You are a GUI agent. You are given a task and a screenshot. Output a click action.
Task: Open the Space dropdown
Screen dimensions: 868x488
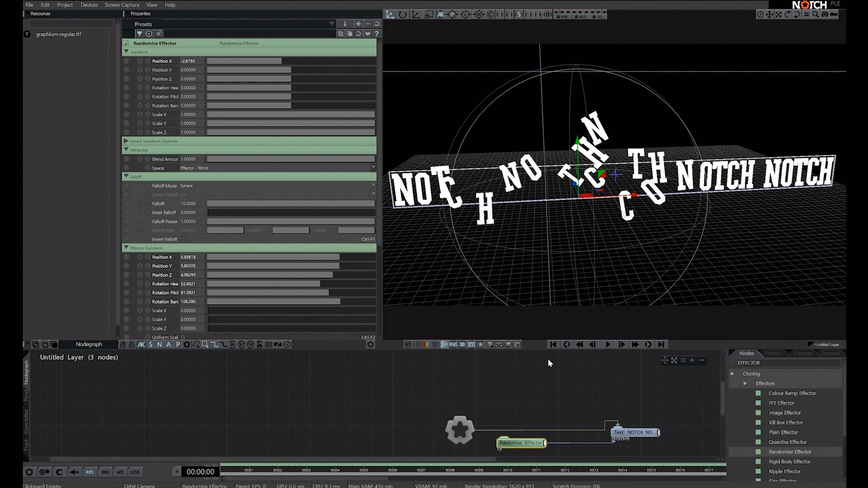coord(278,168)
